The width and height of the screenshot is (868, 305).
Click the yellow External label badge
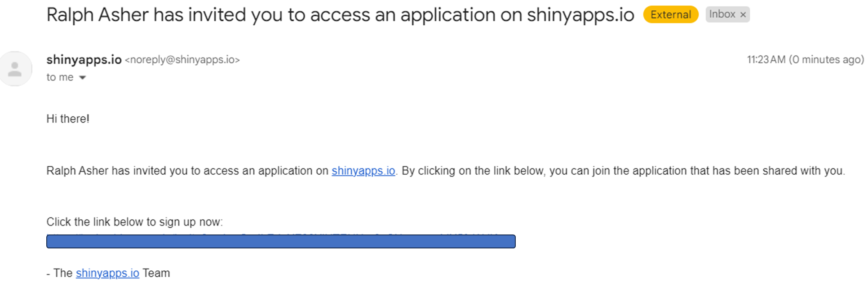[x=671, y=14]
